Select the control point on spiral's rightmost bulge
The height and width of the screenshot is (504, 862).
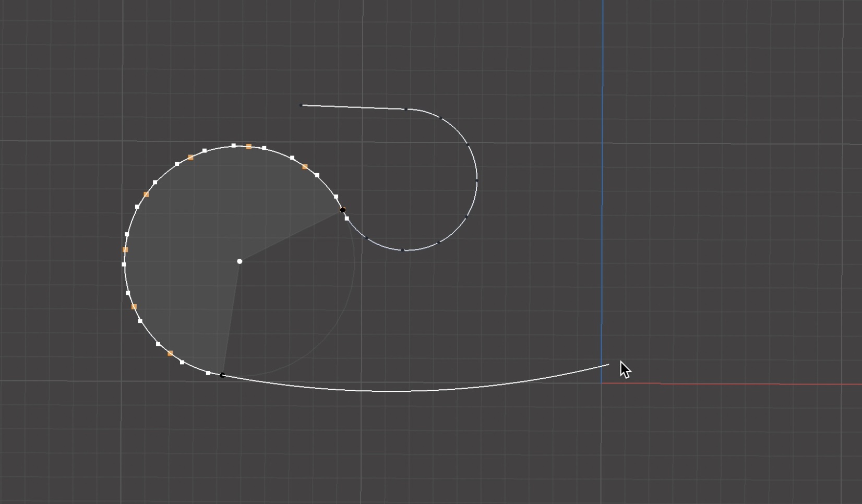tap(476, 181)
